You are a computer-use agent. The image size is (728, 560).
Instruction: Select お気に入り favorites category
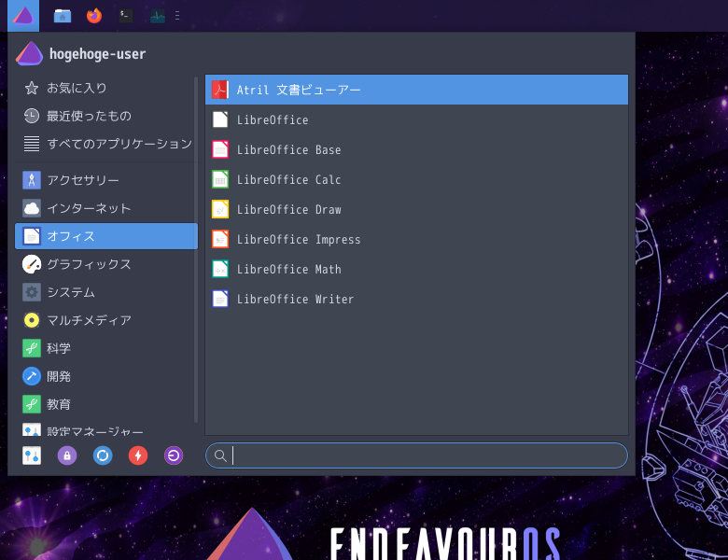[106, 88]
